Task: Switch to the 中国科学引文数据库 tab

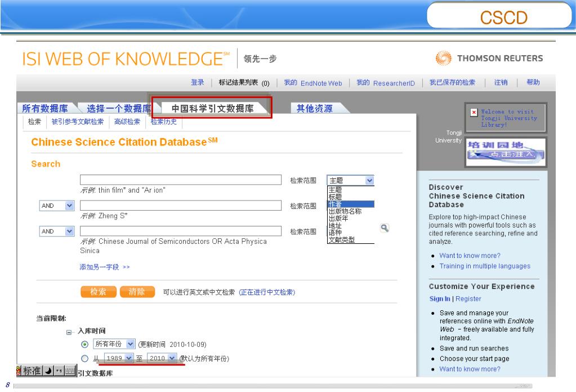Action: point(212,108)
